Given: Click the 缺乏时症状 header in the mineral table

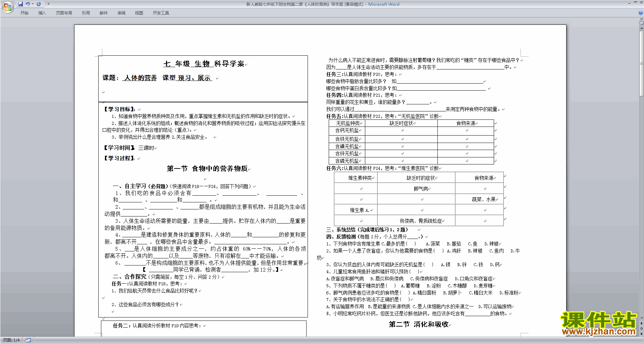Looking at the screenshot, I should (x=401, y=124).
